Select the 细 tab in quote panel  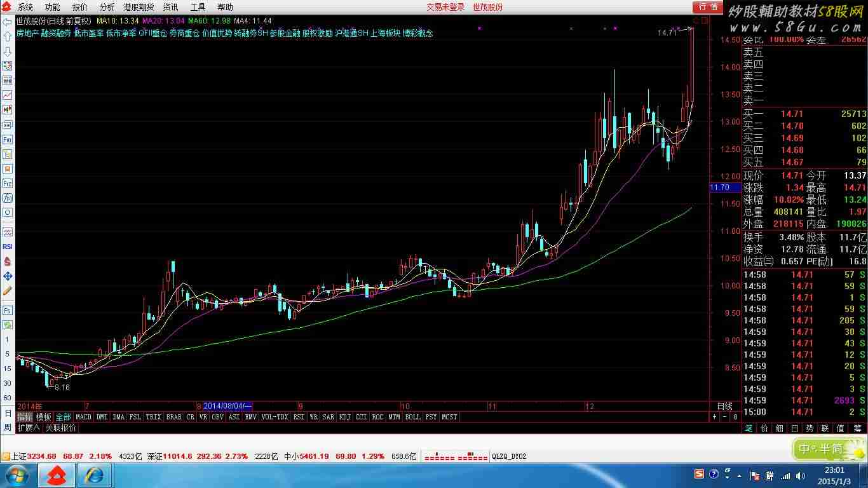click(x=780, y=429)
